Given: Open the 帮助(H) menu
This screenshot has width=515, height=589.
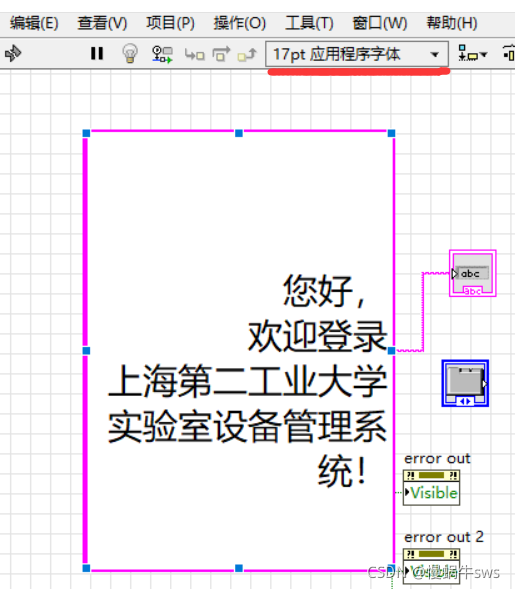Looking at the screenshot, I should [x=452, y=23].
